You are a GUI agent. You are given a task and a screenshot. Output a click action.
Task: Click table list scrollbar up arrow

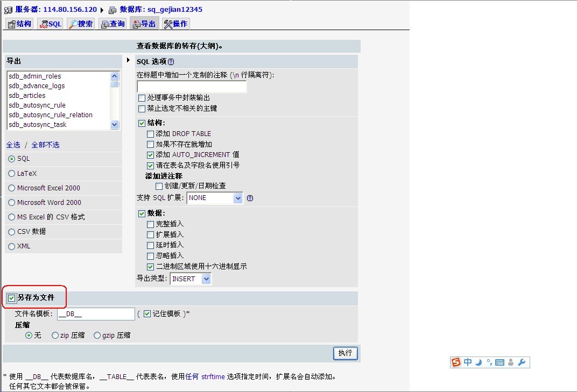[x=115, y=76]
